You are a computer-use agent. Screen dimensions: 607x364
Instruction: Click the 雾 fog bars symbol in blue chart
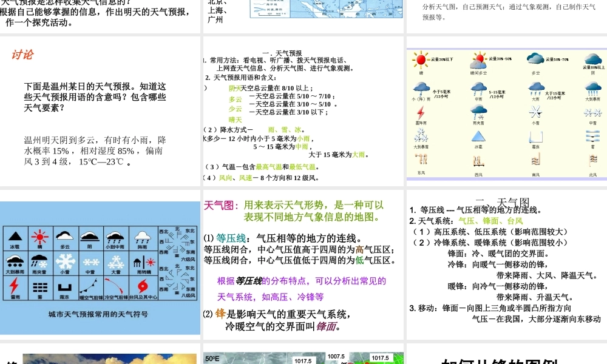click(x=40, y=288)
